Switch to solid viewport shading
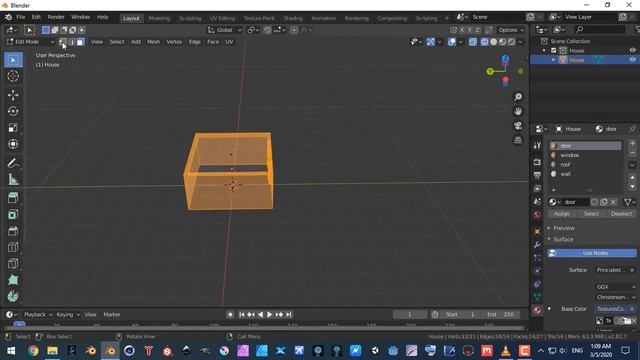 [x=493, y=42]
